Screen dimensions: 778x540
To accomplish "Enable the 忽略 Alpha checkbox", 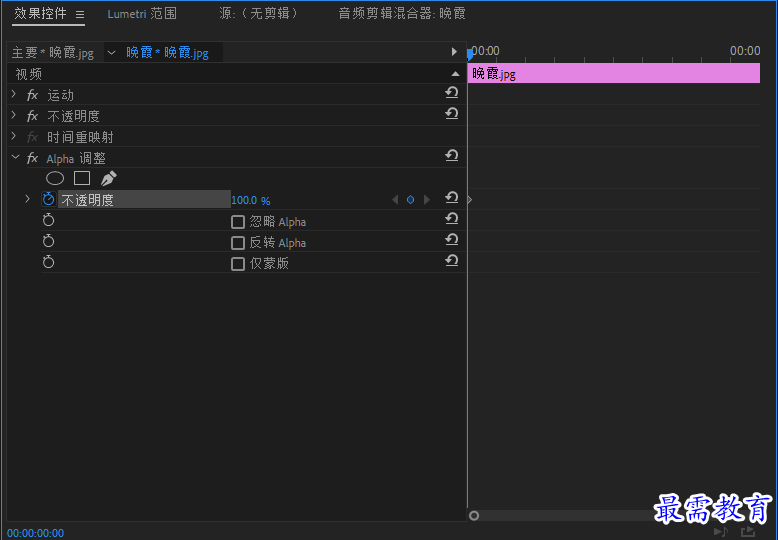I will pyautogui.click(x=238, y=222).
